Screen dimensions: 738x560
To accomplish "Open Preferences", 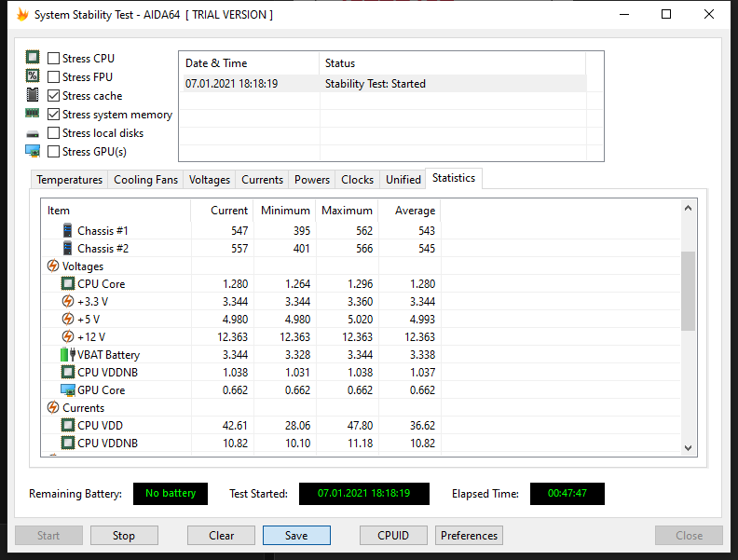I will (470, 536).
